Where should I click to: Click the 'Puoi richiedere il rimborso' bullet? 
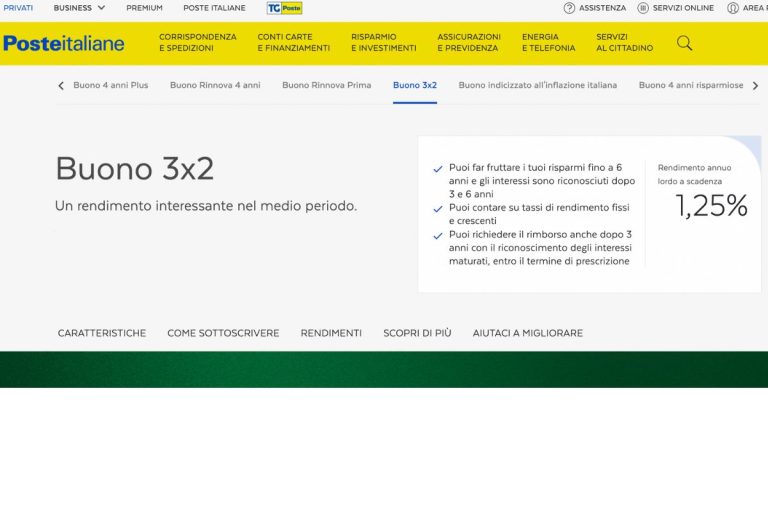tap(540, 248)
